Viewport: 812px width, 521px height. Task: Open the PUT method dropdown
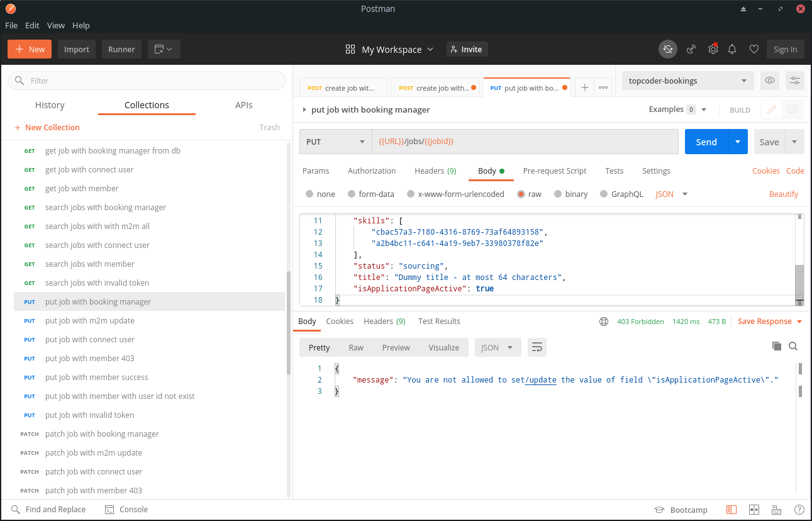tap(335, 142)
